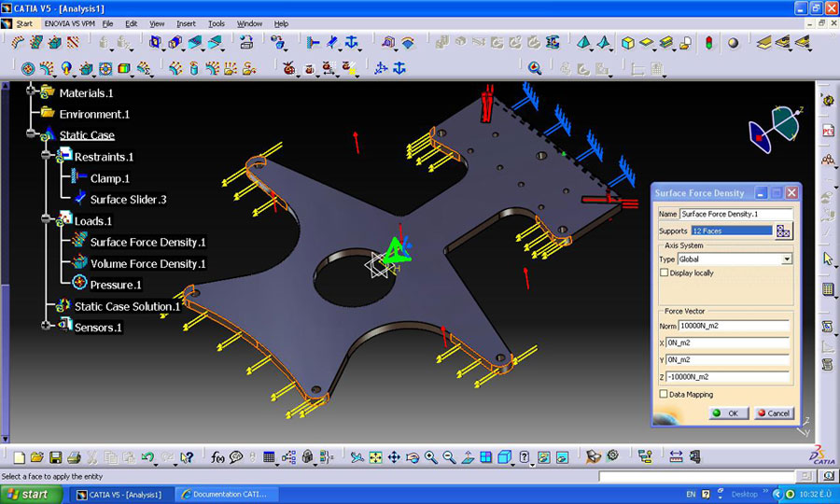Click the Rotate view icon
This screenshot has width=840, height=504.
413,457
